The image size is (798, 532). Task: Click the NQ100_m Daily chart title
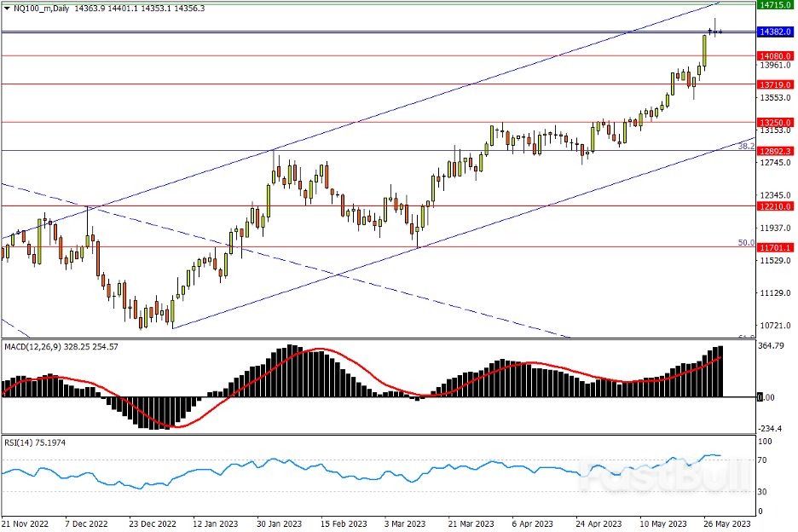(x=41, y=8)
